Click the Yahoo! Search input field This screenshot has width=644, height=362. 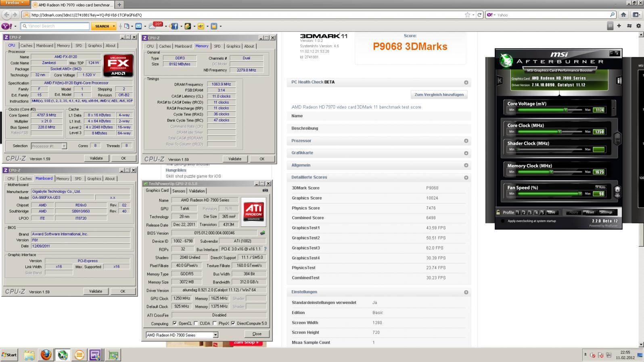tap(55, 26)
